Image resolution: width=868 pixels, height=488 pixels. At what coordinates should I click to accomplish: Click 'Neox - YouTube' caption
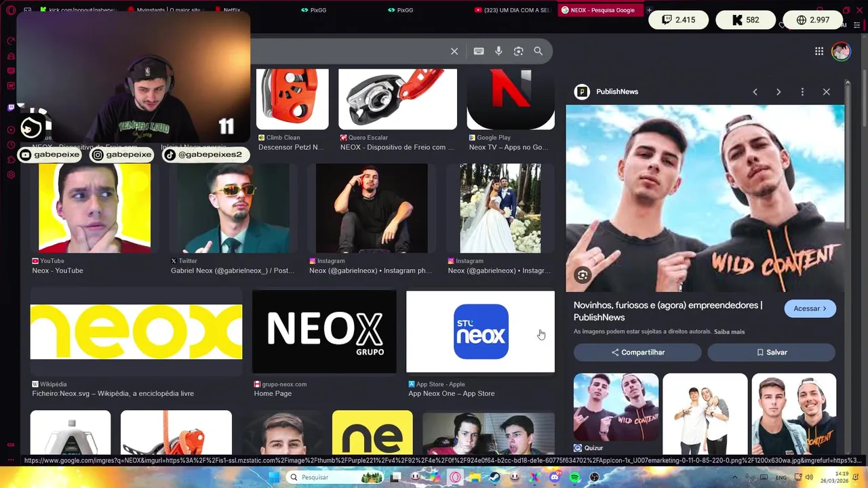(x=58, y=270)
